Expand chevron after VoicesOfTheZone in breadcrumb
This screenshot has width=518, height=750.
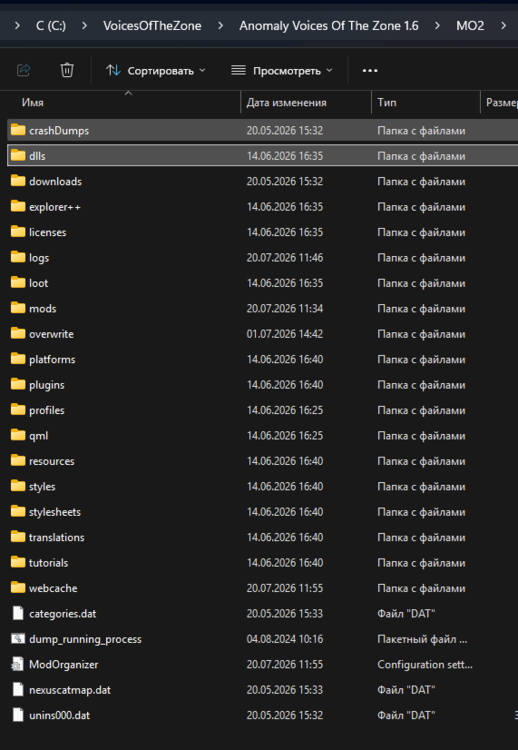[x=220, y=26]
